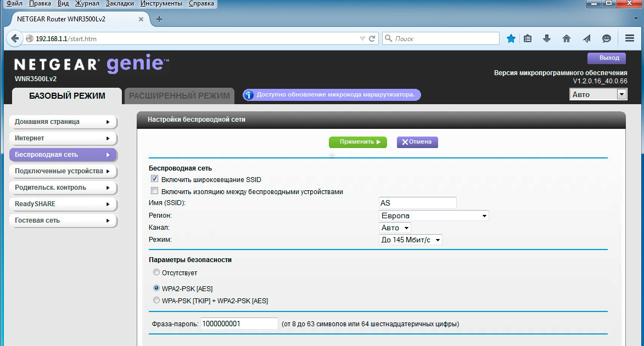The width and height of the screenshot is (644, 346).
Task: Open the bookmarks list icon
Action: pos(528,38)
